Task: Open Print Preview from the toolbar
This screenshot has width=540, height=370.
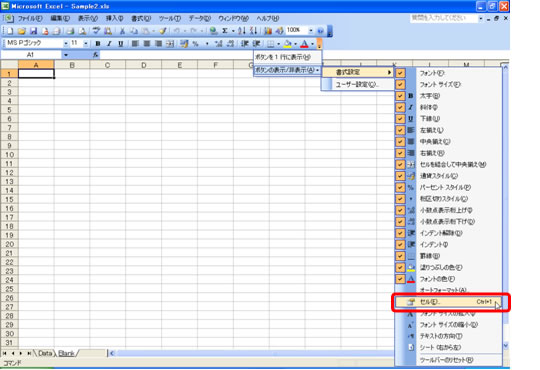Action: pos(82,31)
